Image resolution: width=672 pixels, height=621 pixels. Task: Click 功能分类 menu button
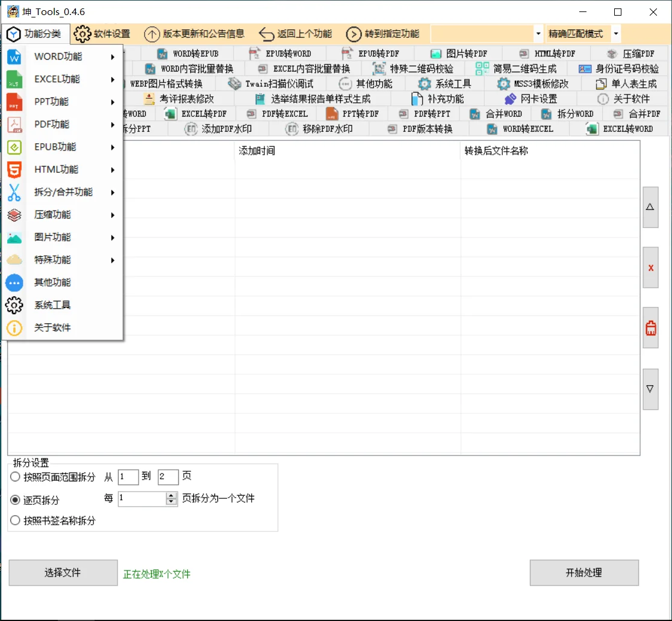[x=35, y=34]
